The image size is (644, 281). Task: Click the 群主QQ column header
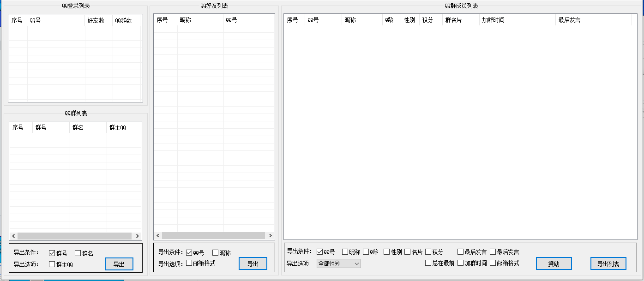124,127
